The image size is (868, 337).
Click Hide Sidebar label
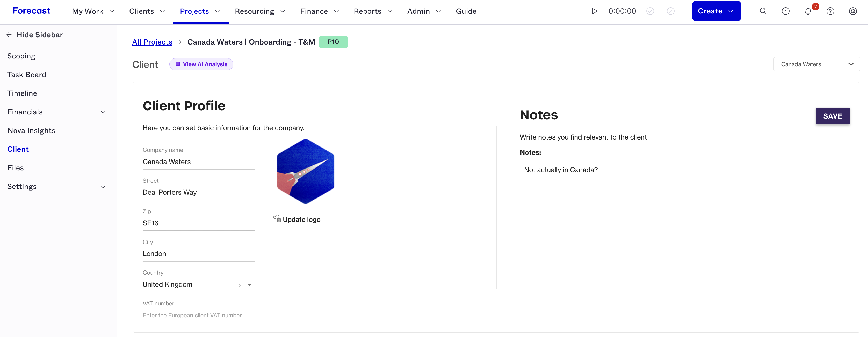(40, 35)
